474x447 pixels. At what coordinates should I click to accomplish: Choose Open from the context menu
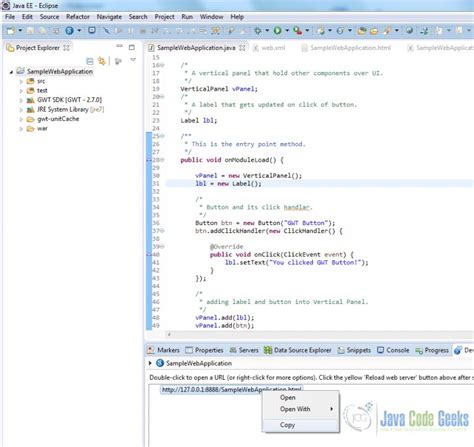tap(301, 398)
